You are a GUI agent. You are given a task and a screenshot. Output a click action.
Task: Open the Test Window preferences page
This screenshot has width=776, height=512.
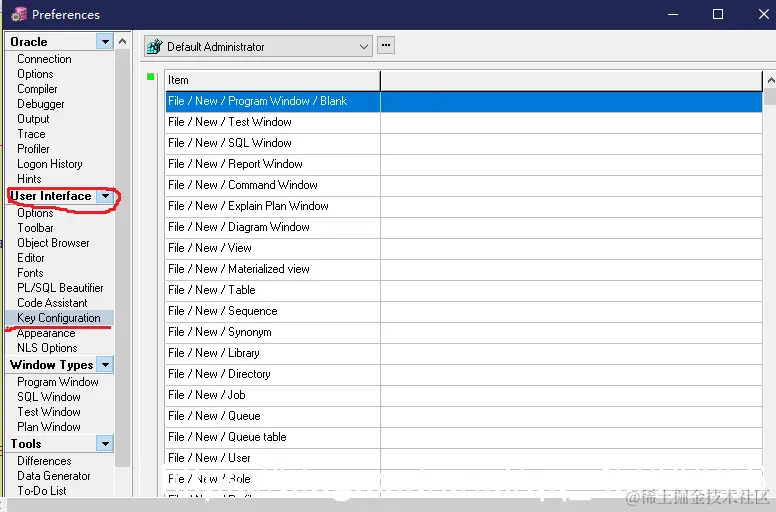48,412
